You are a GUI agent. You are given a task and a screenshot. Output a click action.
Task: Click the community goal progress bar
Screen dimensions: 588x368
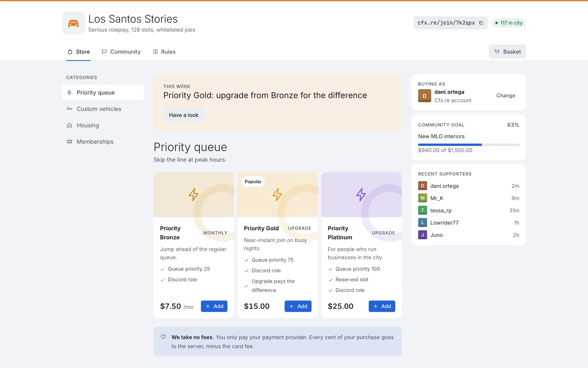pos(469,145)
